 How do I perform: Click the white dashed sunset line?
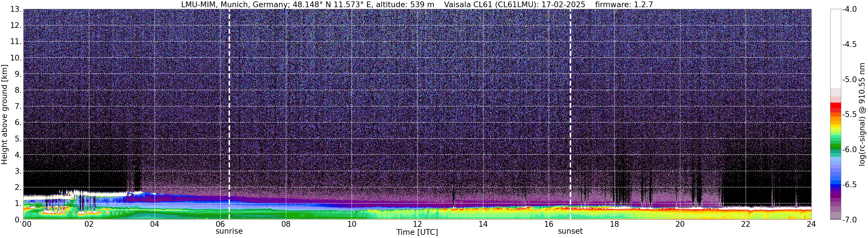[571, 114]
